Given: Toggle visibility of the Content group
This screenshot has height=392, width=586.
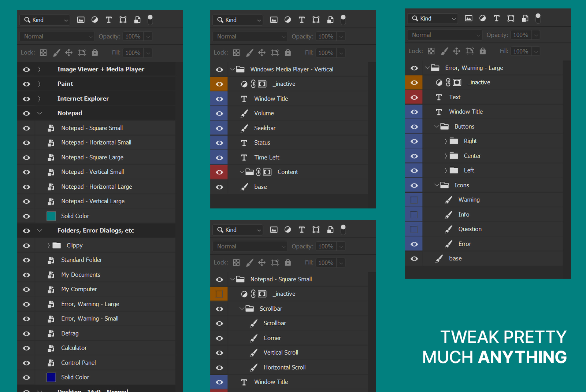Looking at the screenshot, I should tap(219, 172).
